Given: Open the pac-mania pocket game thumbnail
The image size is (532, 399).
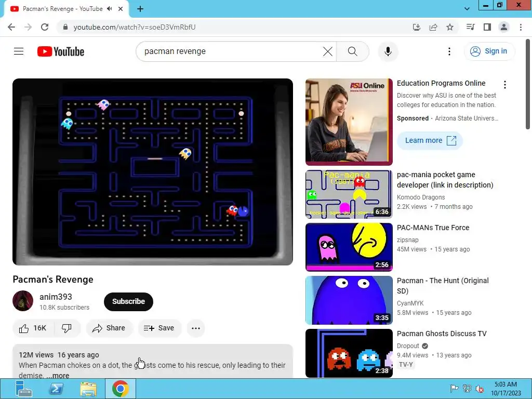Looking at the screenshot, I should (x=349, y=194).
